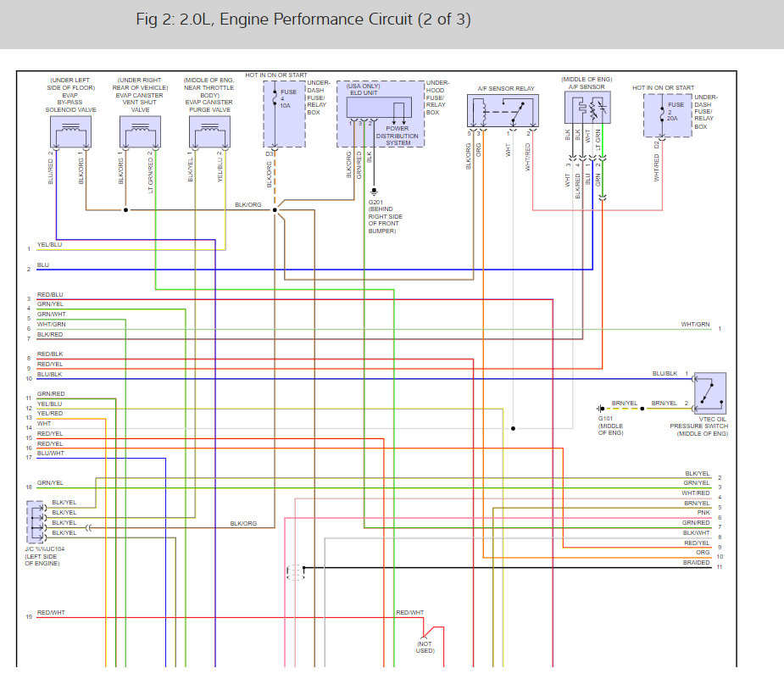784x685 pixels.
Task: Click the G201 ground symbol
Action: (x=374, y=191)
